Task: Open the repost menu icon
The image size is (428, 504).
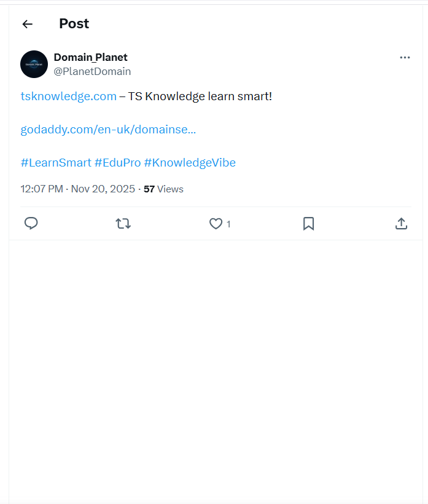Action: (123, 224)
